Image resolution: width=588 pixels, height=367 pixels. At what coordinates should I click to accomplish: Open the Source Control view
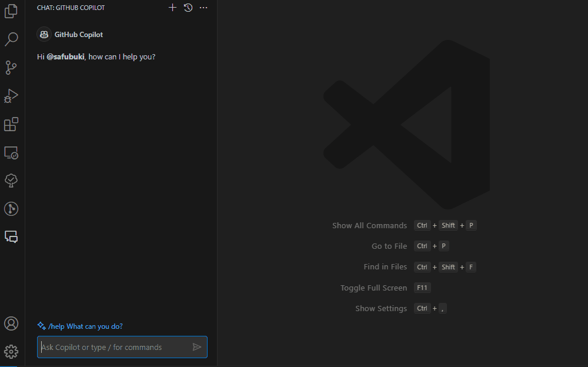tap(11, 68)
